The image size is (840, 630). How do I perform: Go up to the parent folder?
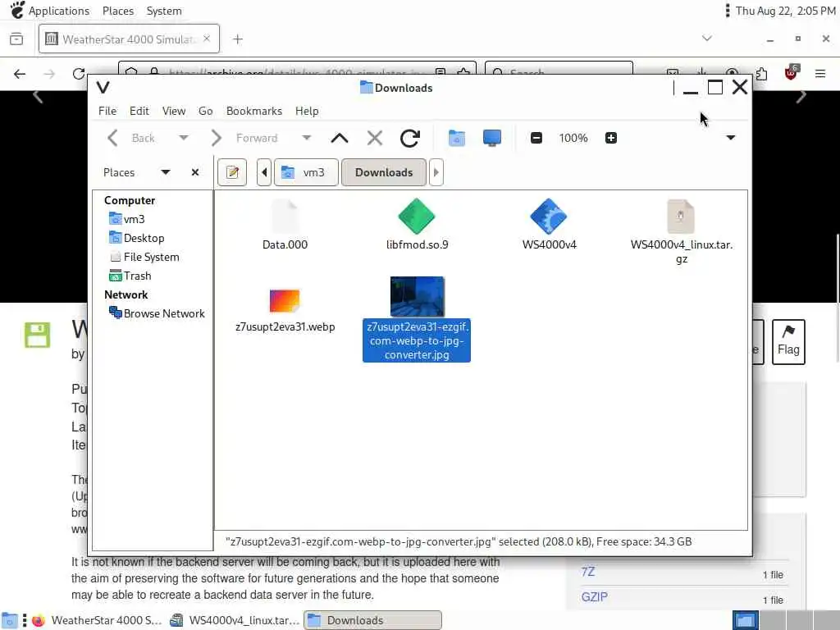pyautogui.click(x=340, y=138)
